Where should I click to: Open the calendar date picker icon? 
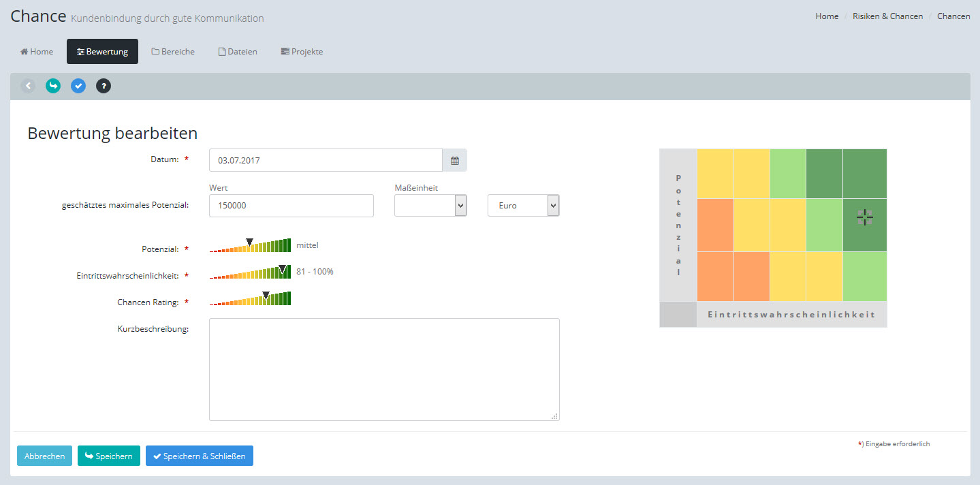pyautogui.click(x=455, y=161)
